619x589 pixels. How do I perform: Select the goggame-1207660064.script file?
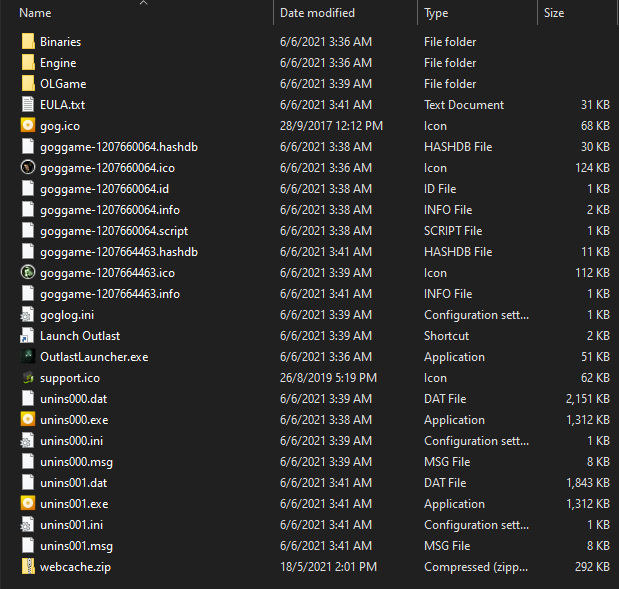pyautogui.click(x=113, y=231)
